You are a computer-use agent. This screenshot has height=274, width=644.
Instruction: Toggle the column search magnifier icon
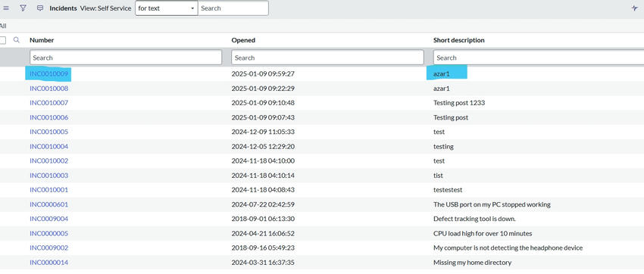17,40
